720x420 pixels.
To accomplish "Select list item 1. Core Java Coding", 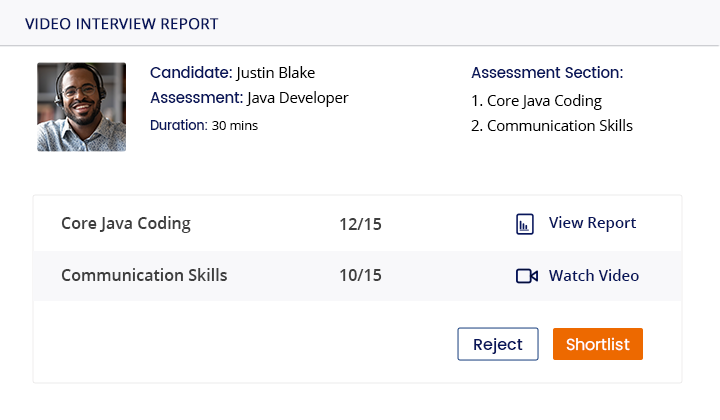I will pos(536,101).
